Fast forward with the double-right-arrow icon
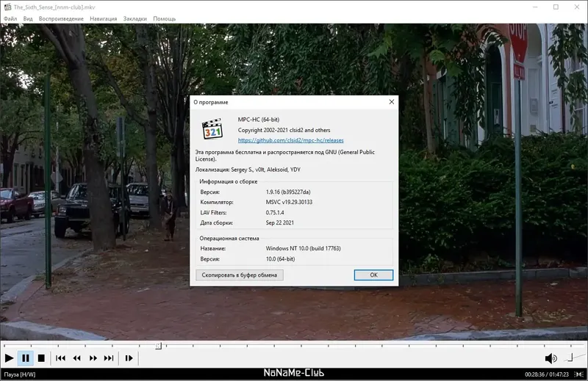Viewport: 588px width, 381px height. tap(93, 358)
